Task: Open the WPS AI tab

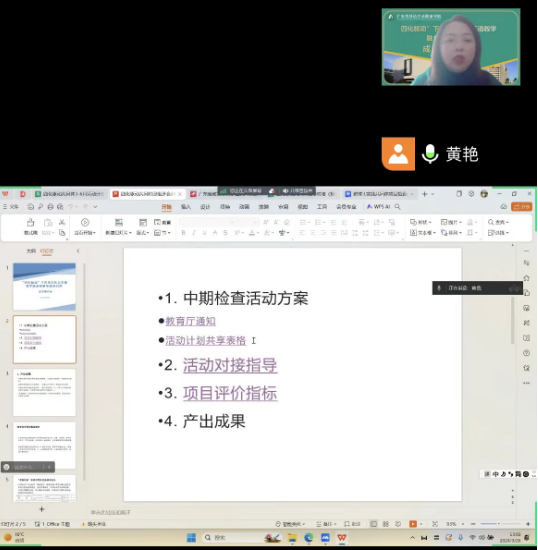Action: 378,207
